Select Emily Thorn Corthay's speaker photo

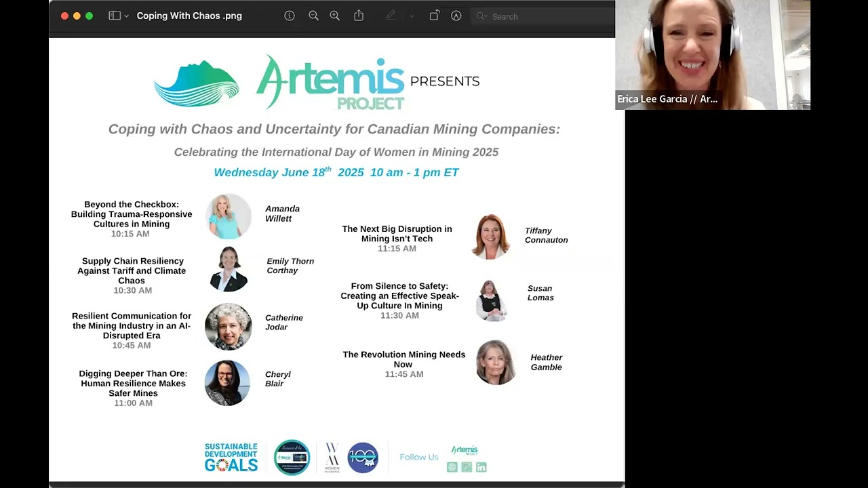click(x=229, y=268)
